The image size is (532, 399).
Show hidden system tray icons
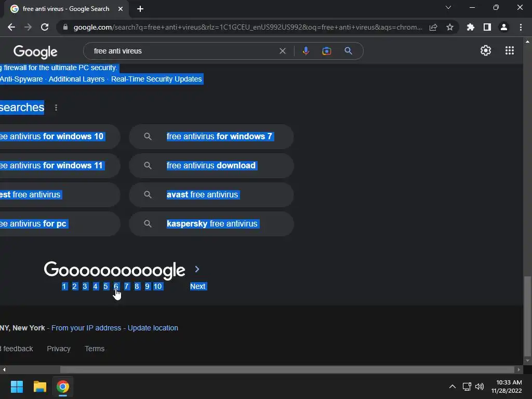453,387
